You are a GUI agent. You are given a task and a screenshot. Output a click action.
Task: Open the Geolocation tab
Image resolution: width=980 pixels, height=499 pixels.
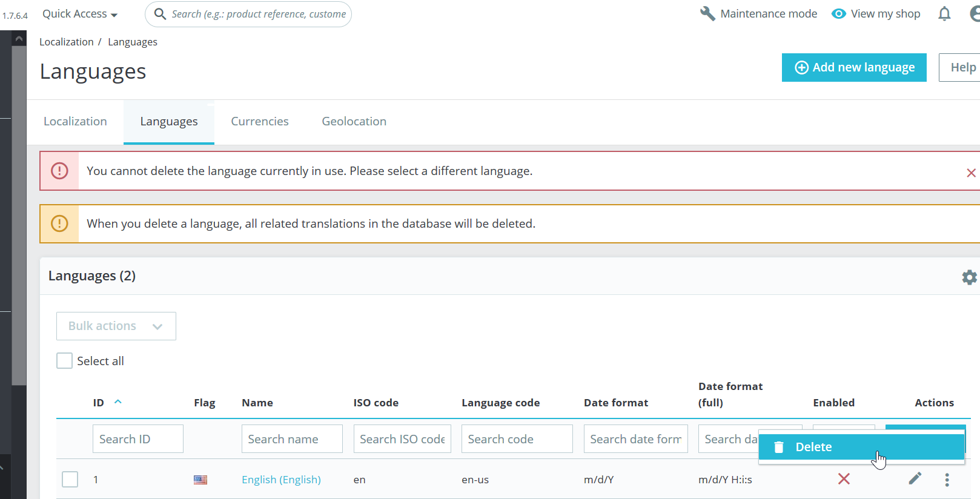coord(354,122)
